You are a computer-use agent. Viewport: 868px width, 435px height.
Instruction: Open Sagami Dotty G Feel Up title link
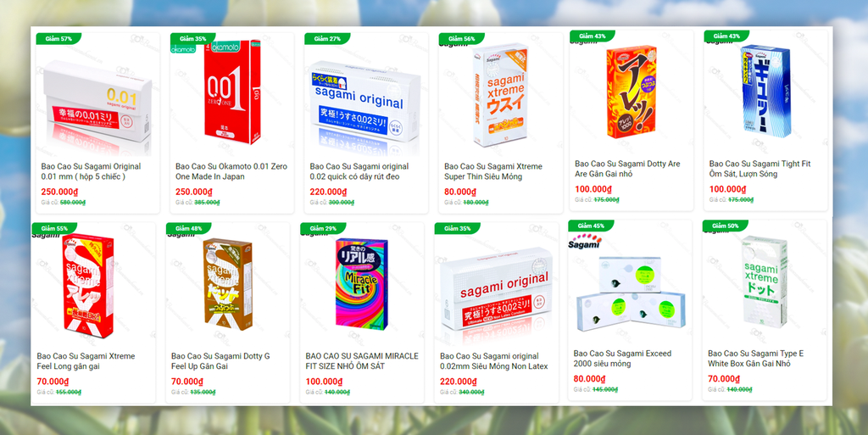[220, 361]
